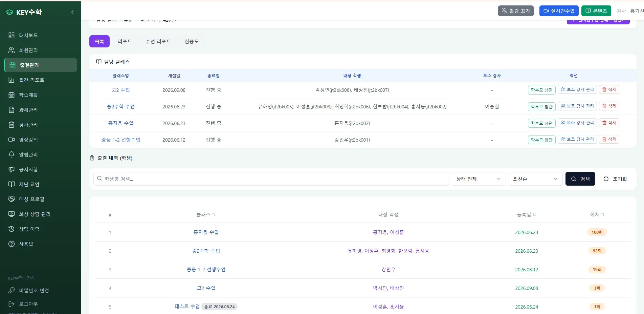Open 과제관리 document icon
Viewport: 644px width, 314px height.
point(12,110)
